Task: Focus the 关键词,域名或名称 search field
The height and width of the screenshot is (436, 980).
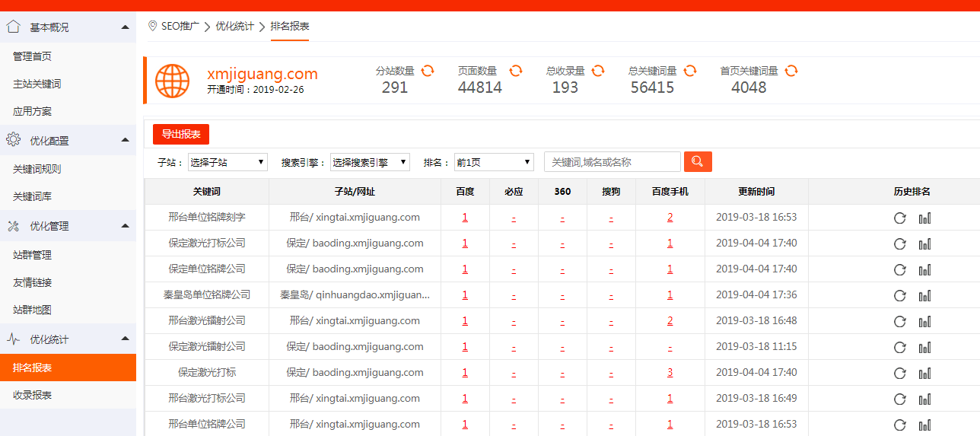Action: coord(612,162)
